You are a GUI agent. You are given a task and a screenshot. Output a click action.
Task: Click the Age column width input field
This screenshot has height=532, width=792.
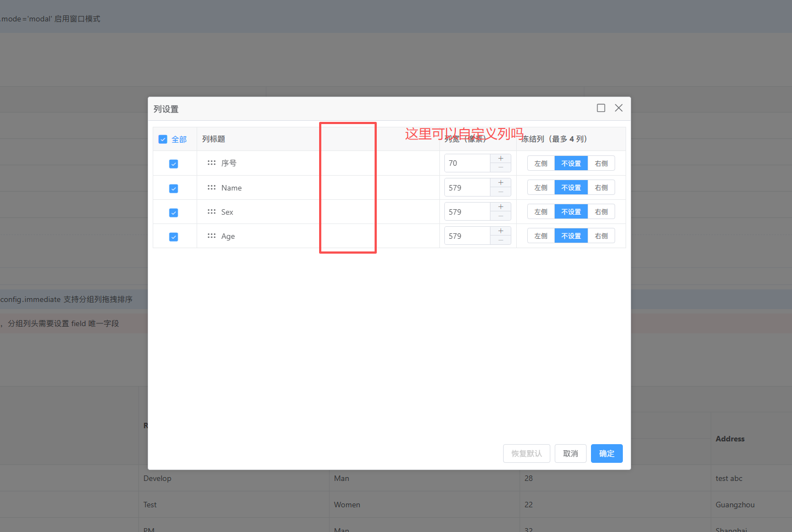(x=467, y=236)
